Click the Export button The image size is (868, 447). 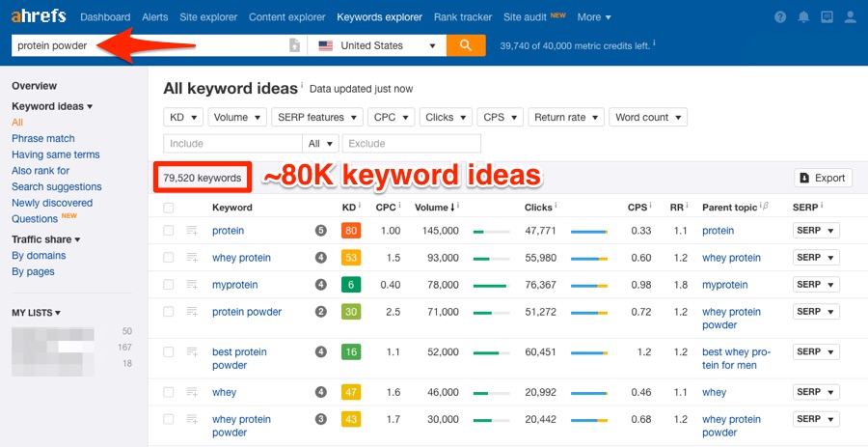point(824,178)
